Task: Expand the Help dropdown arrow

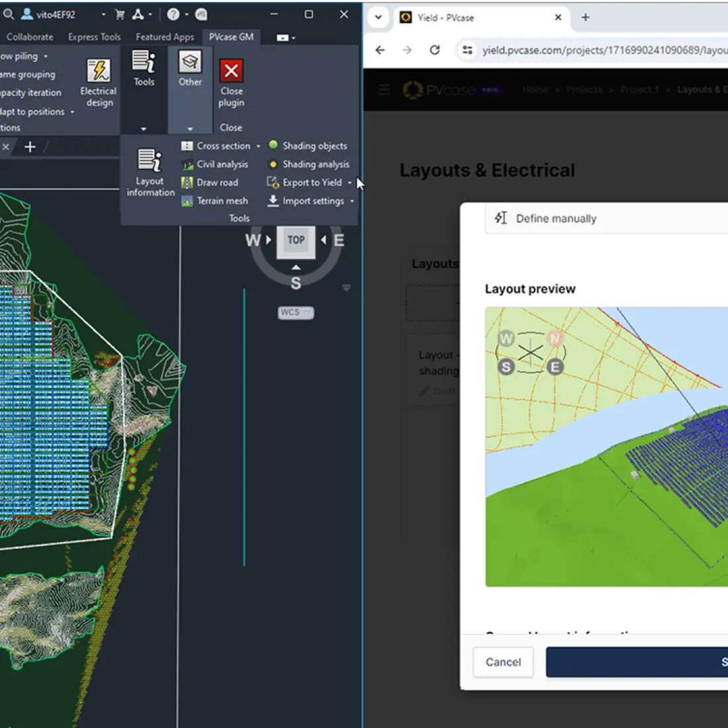Action: 187,15
